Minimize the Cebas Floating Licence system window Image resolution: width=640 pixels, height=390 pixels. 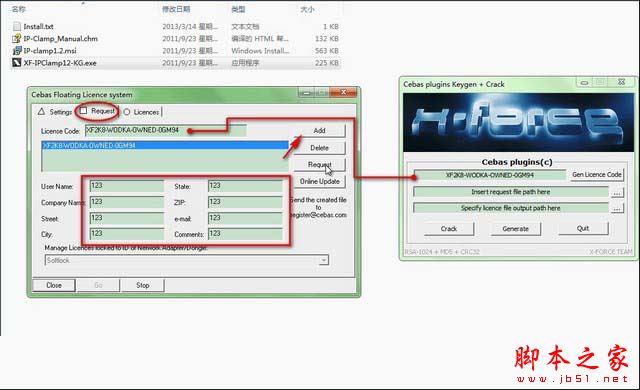pyautogui.click(x=307, y=93)
